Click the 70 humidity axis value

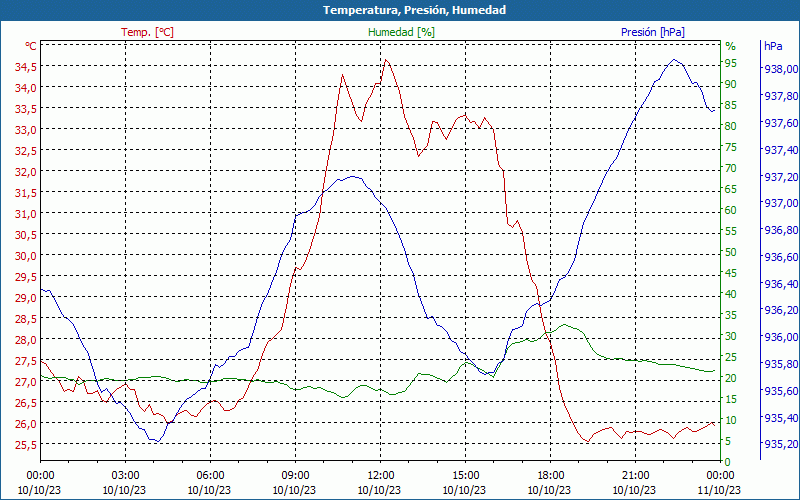[731, 168]
